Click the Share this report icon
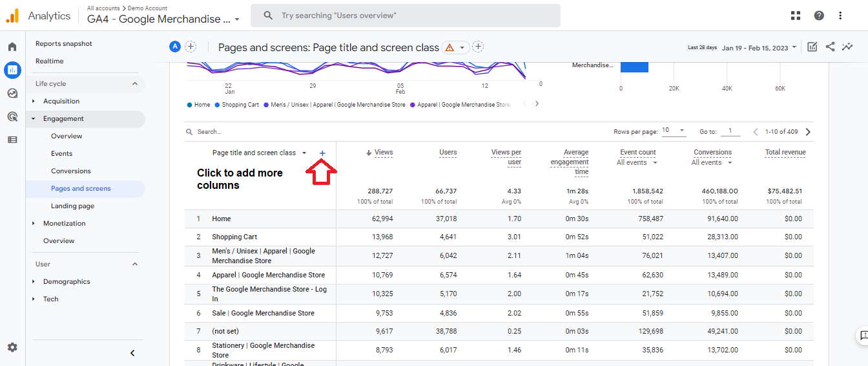The image size is (868, 366). pyautogui.click(x=830, y=47)
